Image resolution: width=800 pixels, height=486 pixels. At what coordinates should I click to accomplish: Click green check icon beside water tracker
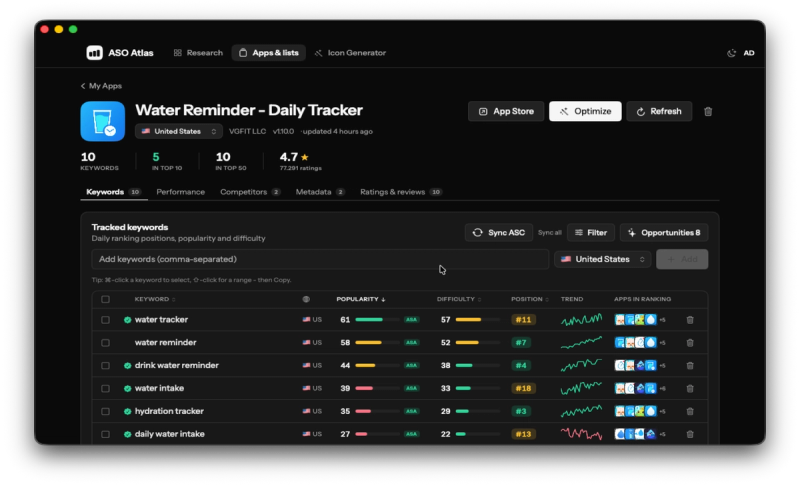click(x=127, y=320)
